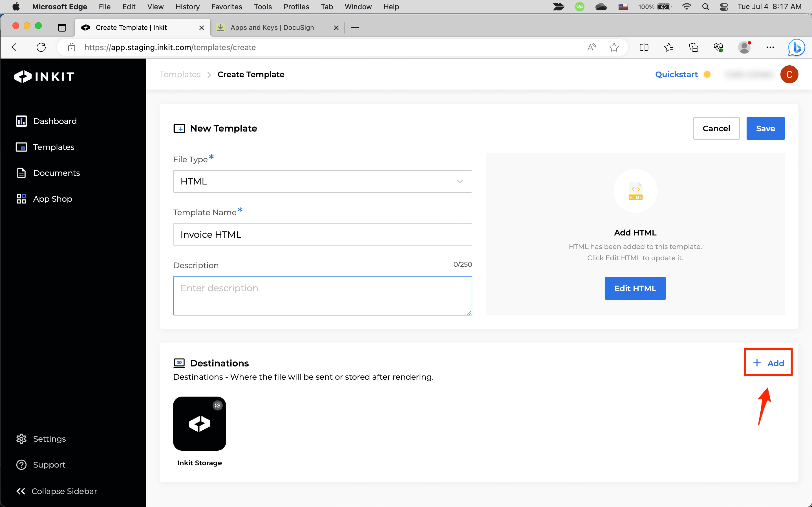Open the Edge settings menu
The height and width of the screenshot is (507, 812).
[x=770, y=47]
